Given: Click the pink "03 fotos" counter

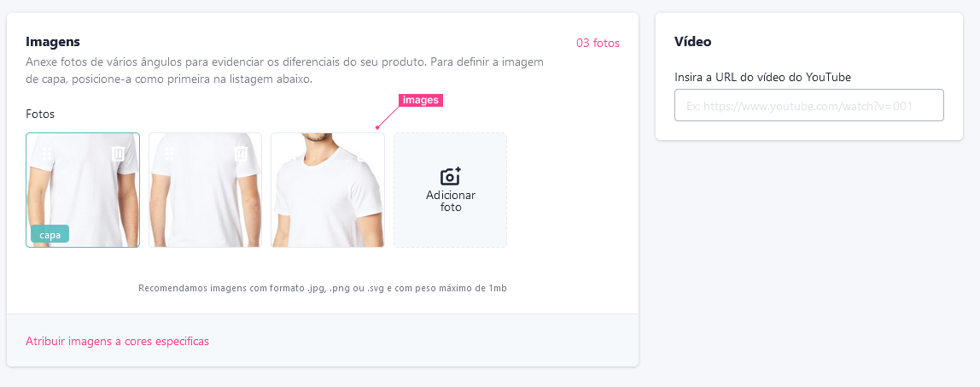Looking at the screenshot, I should [598, 43].
